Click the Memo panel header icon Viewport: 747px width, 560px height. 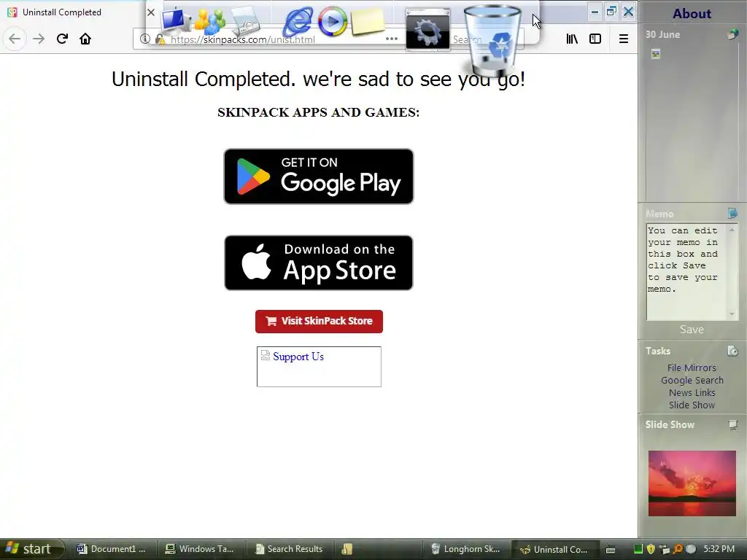pyautogui.click(x=732, y=213)
